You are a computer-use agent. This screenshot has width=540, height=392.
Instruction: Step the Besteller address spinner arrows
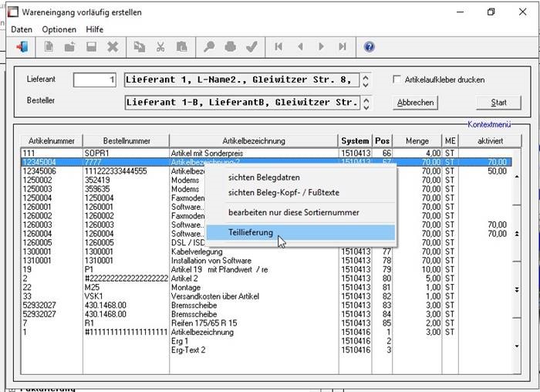(x=366, y=103)
